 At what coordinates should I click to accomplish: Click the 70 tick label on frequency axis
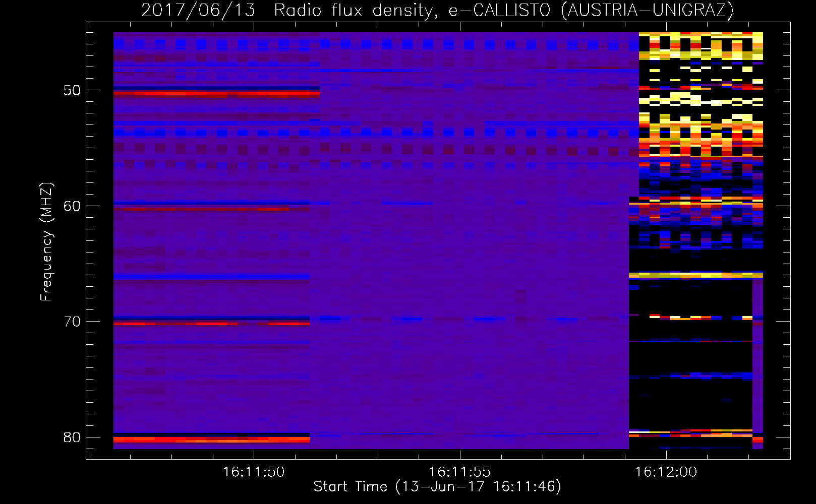point(72,322)
